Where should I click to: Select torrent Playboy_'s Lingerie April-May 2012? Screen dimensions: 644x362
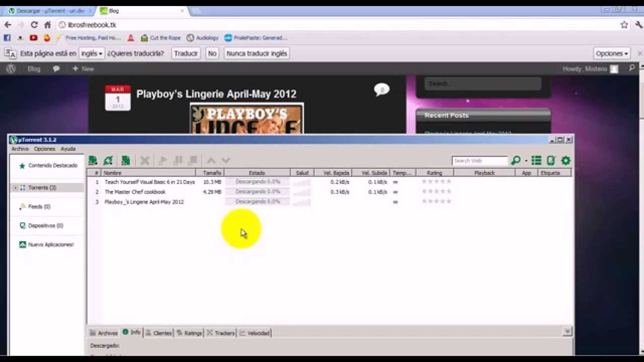(x=144, y=202)
